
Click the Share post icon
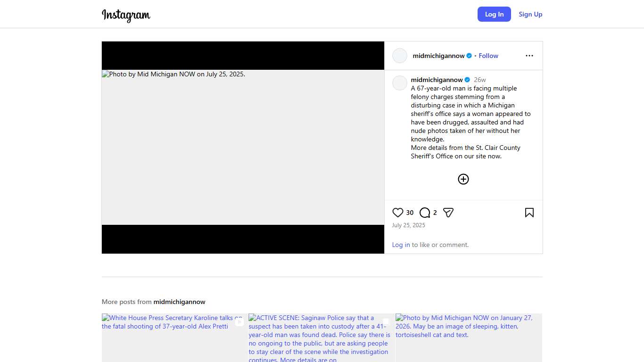(x=448, y=213)
